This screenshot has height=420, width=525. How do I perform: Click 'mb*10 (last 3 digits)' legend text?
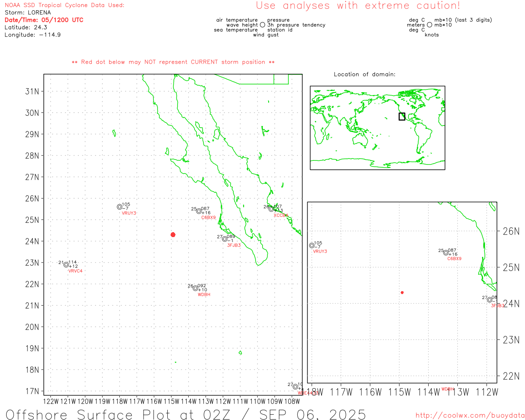463,20
